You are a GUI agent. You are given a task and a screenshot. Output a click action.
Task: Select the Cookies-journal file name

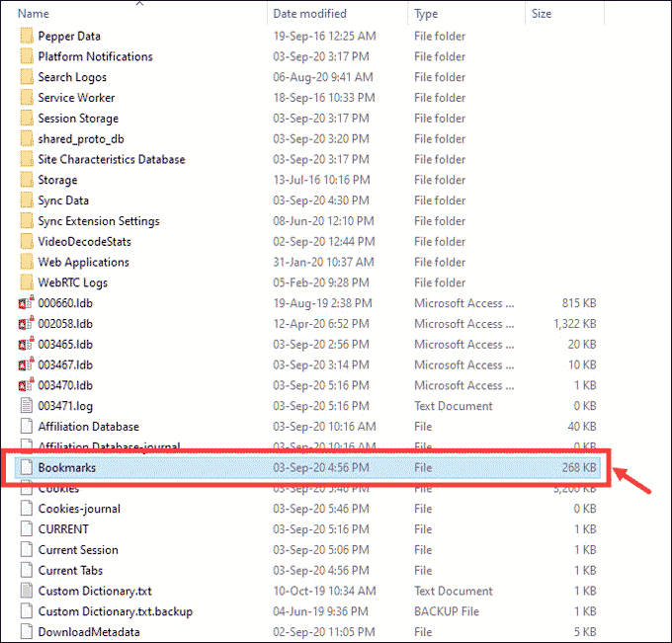[79, 509]
